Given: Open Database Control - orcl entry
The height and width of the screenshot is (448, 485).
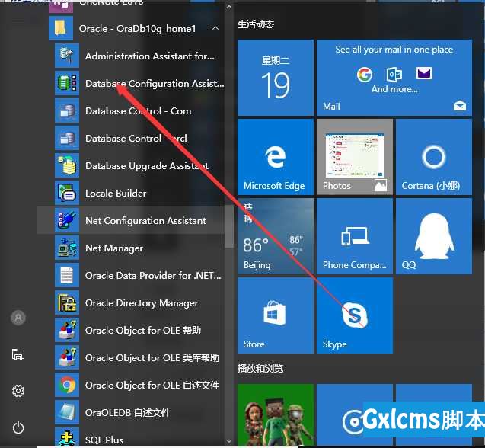Looking at the screenshot, I should [x=131, y=138].
